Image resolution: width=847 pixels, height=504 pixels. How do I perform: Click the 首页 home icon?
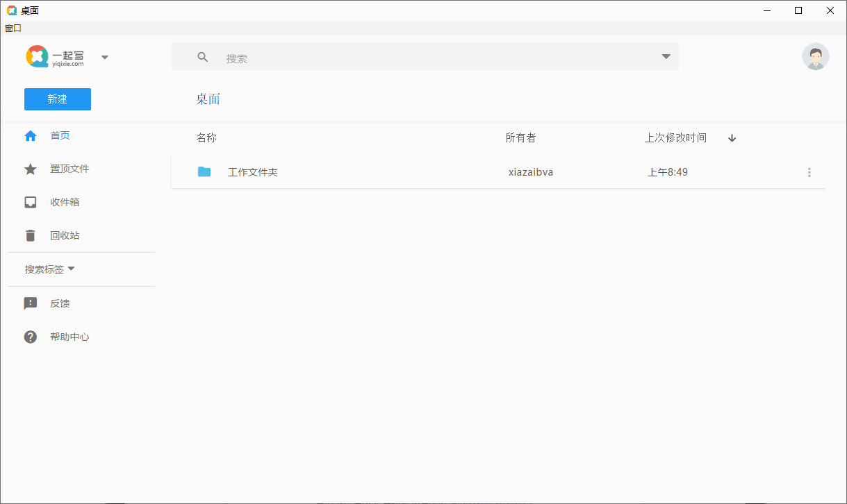(x=31, y=136)
